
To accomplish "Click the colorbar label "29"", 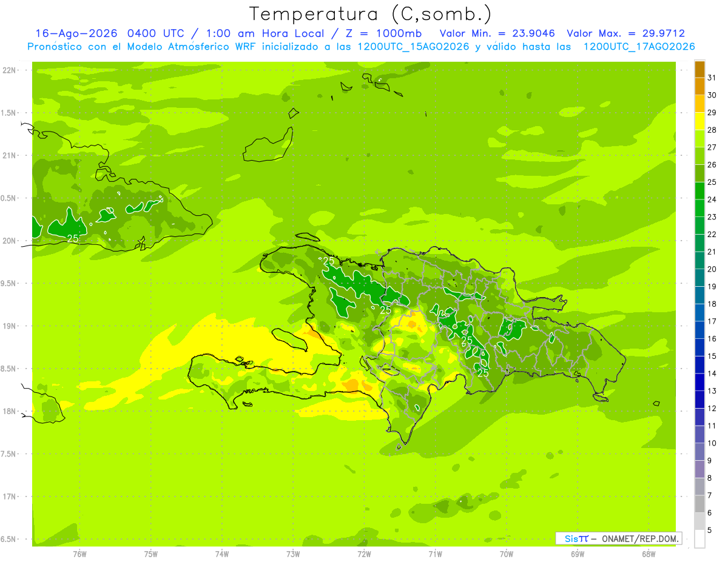I will point(712,113).
